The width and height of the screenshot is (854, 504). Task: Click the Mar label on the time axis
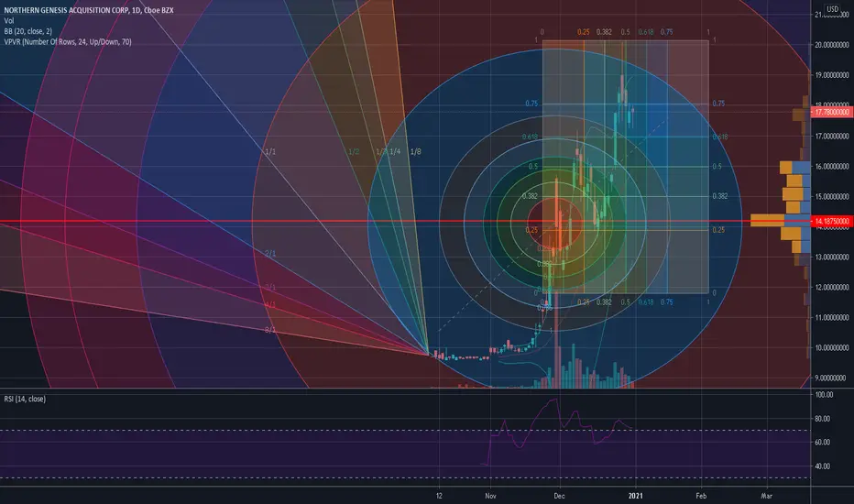(x=766, y=496)
